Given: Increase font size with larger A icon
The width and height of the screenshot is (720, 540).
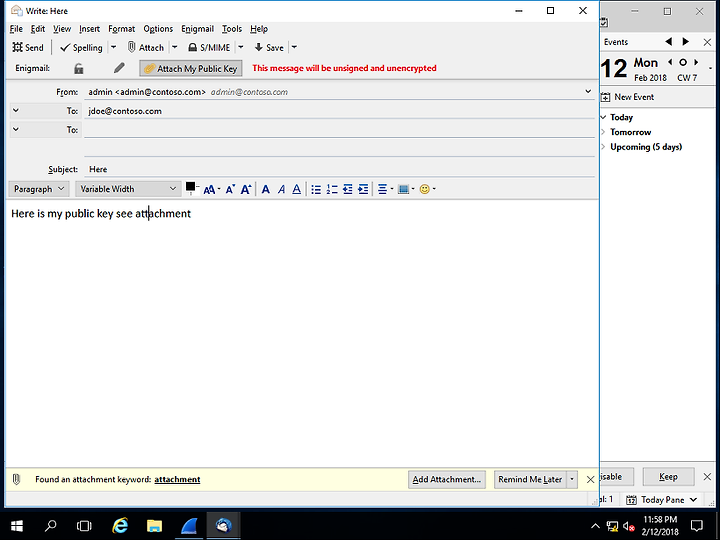Looking at the screenshot, I should 246,189.
